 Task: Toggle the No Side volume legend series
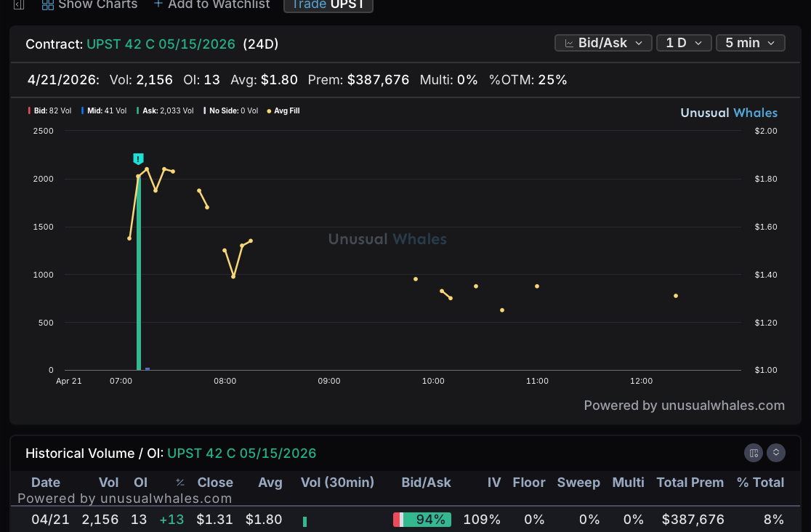[x=230, y=110]
